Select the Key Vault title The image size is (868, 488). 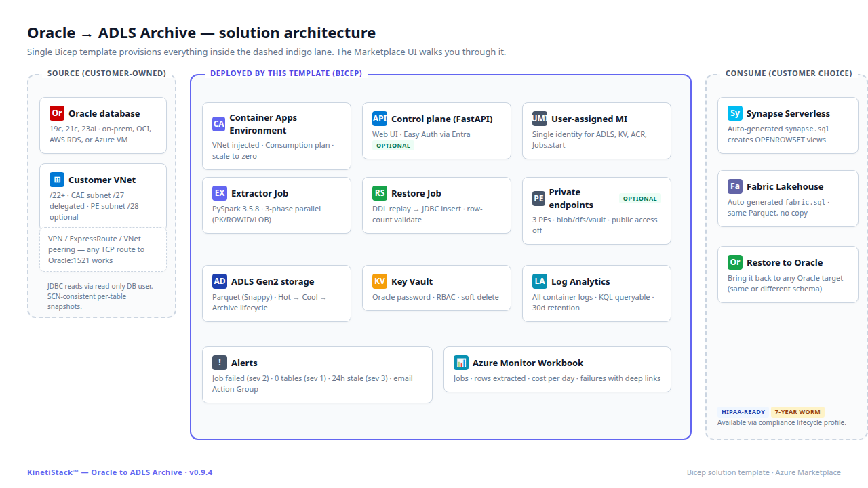412,281
